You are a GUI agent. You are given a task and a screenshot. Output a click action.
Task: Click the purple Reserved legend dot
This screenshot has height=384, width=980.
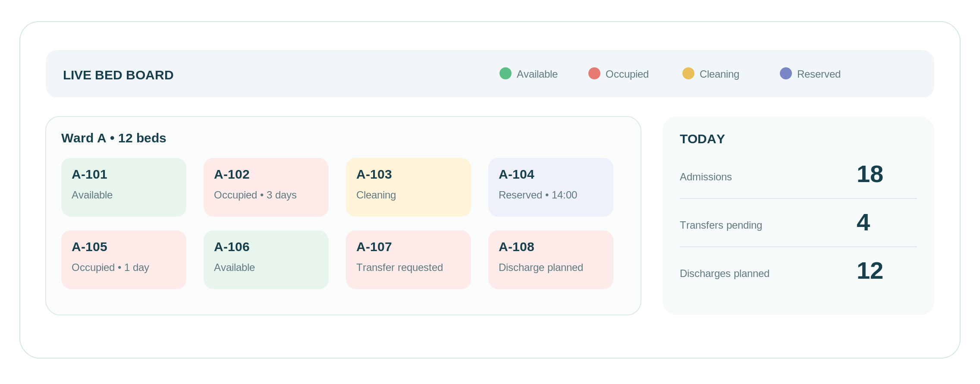tap(785, 73)
